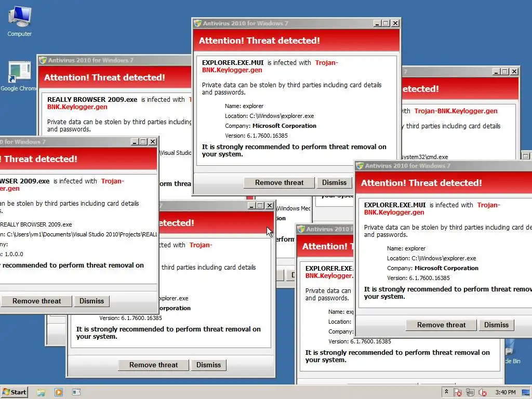Click 'Trojan-BNK.Keylogger.gen' in the back-right window

coord(456,111)
